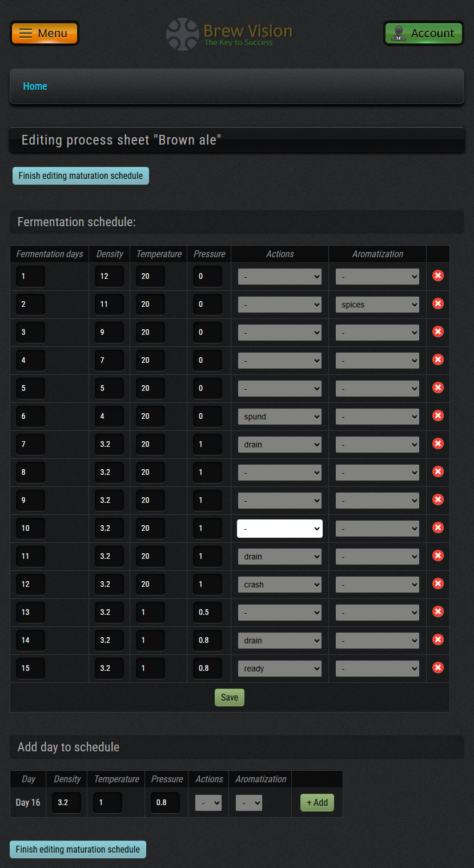
Task: Save the fermentation schedule
Action: pos(230,698)
